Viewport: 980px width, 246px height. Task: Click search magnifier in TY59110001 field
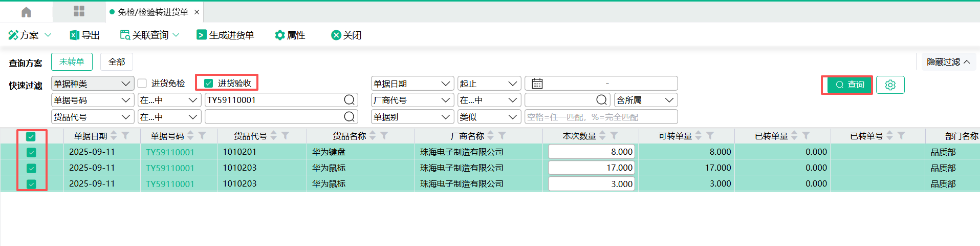(349, 100)
